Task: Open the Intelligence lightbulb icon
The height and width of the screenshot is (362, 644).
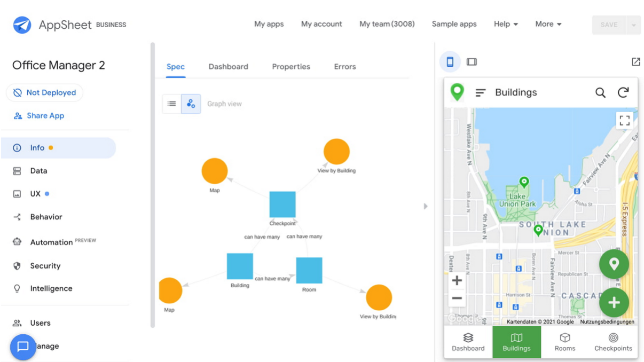Action: (x=17, y=288)
